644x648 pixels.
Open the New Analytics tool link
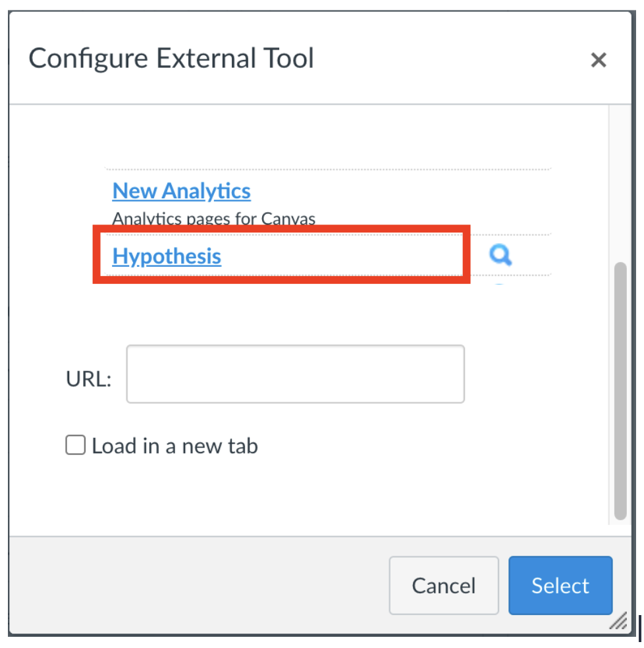point(181,191)
